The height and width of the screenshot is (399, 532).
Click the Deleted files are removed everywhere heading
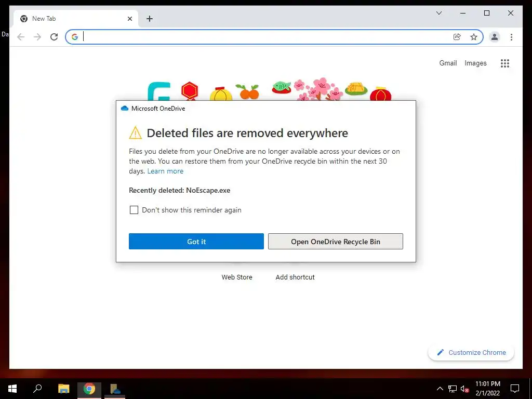click(x=247, y=133)
